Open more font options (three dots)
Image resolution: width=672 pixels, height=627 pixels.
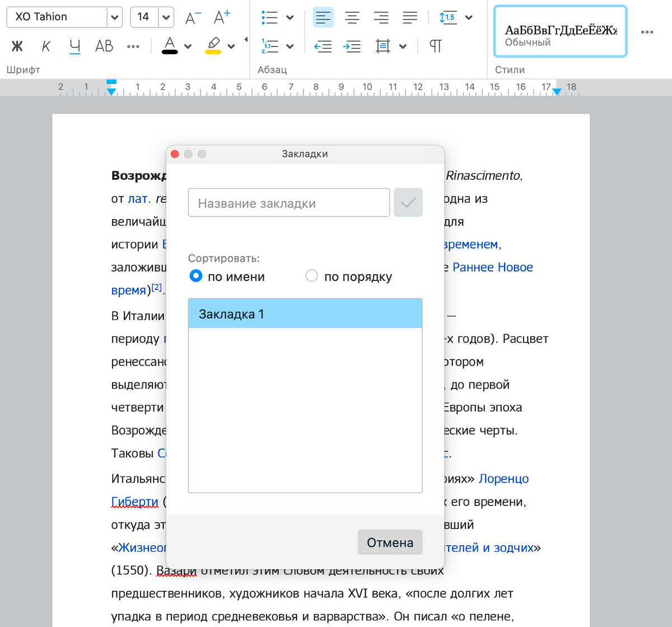point(133,46)
